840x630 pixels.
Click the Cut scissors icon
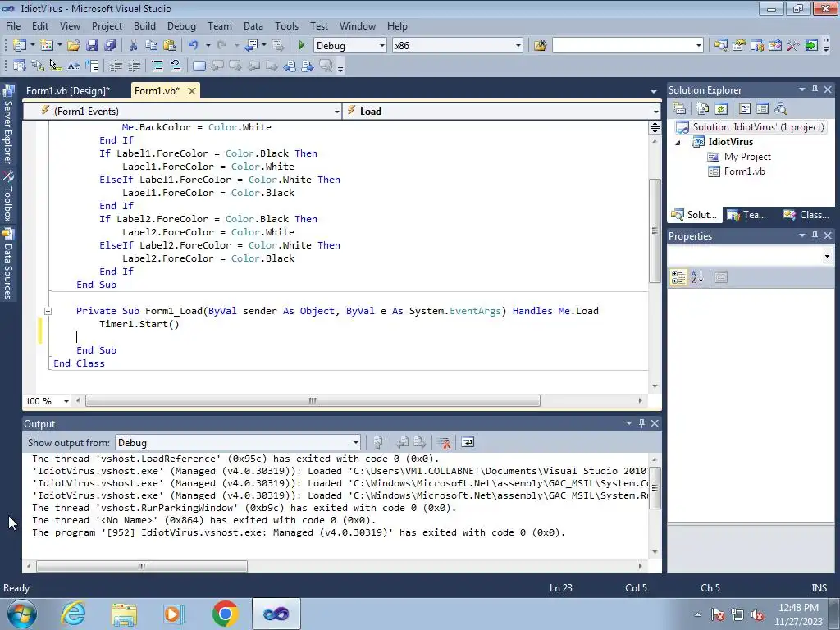click(133, 46)
